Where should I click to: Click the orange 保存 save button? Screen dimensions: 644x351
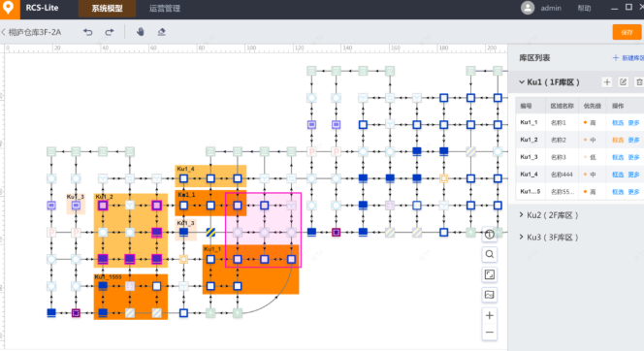pyautogui.click(x=627, y=32)
